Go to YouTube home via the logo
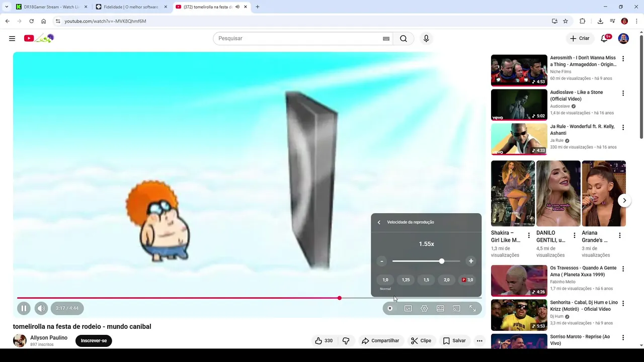 tap(39, 38)
